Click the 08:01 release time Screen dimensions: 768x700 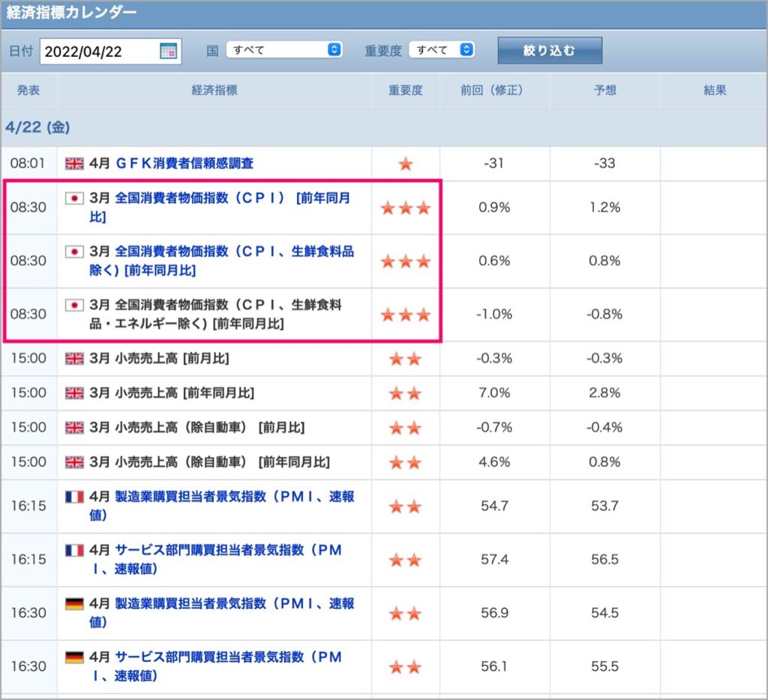point(28,163)
